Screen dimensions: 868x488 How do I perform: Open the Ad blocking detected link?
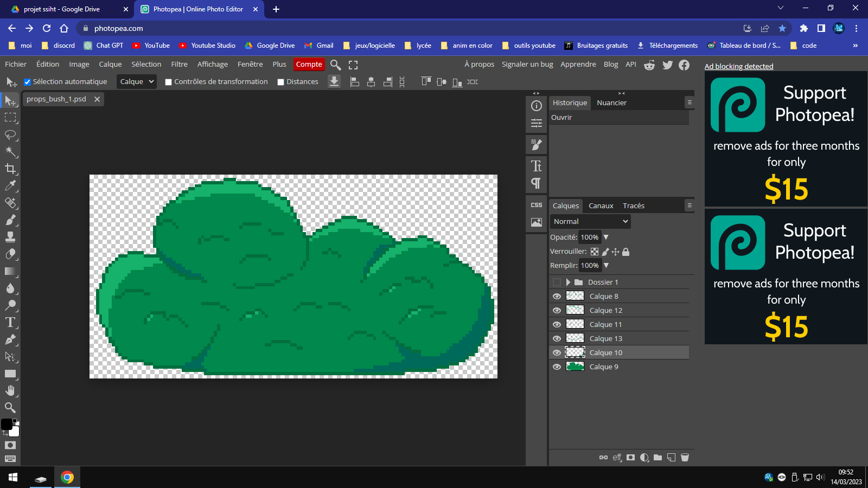pos(738,66)
